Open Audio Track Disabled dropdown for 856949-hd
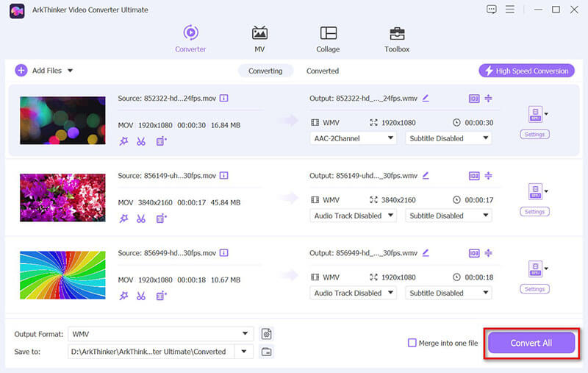 tap(353, 293)
